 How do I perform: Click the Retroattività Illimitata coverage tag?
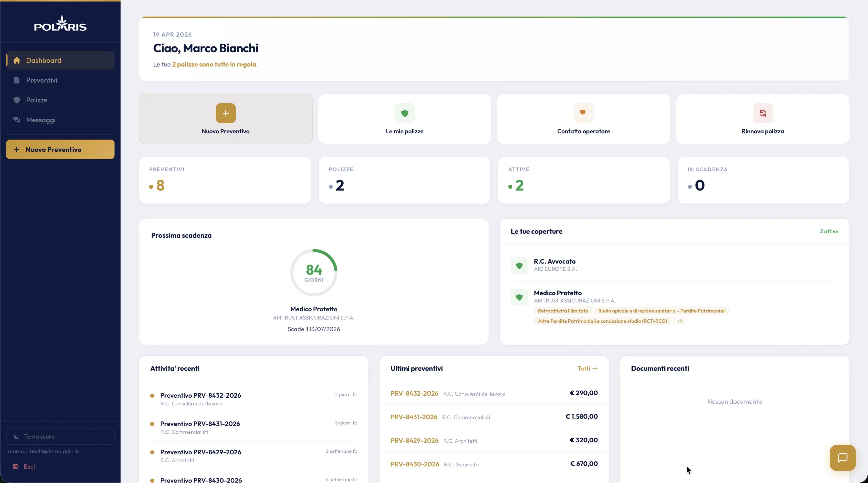(563, 311)
